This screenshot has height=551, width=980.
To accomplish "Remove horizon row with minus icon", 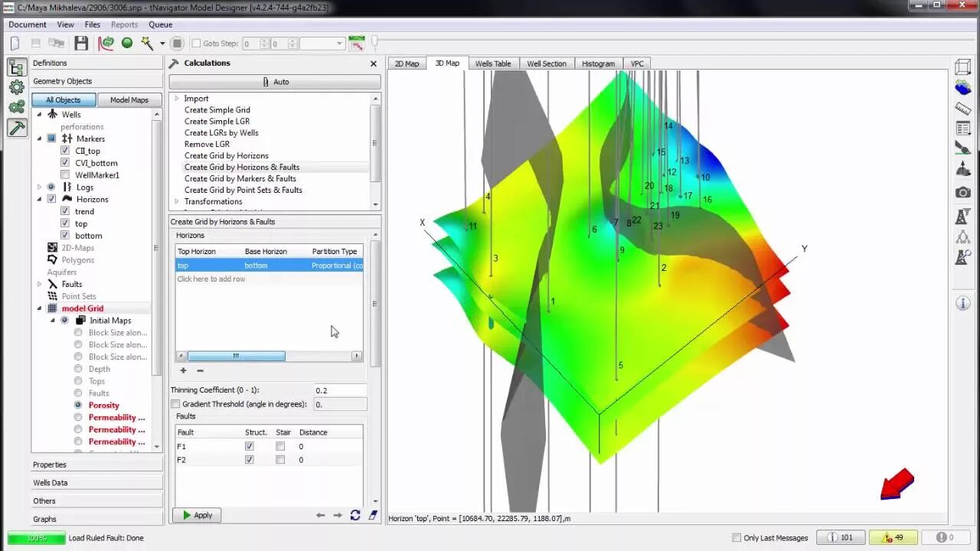I will point(200,370).
